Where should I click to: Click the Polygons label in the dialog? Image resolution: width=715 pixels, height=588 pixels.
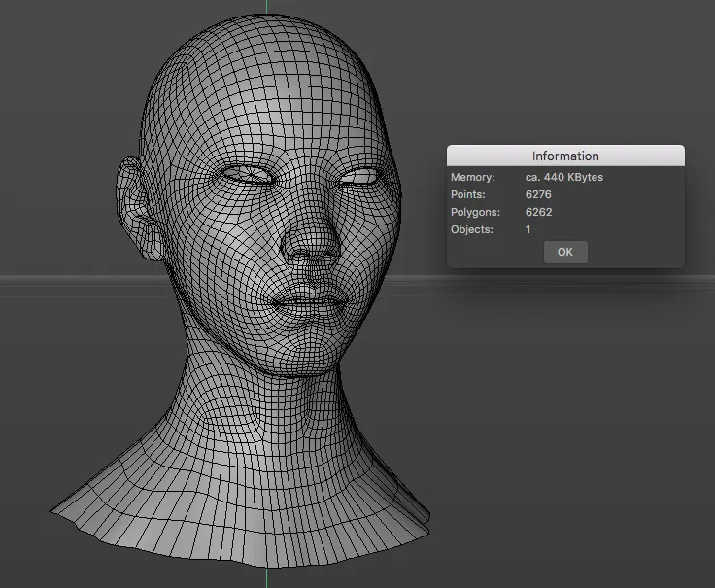point(475,212)
